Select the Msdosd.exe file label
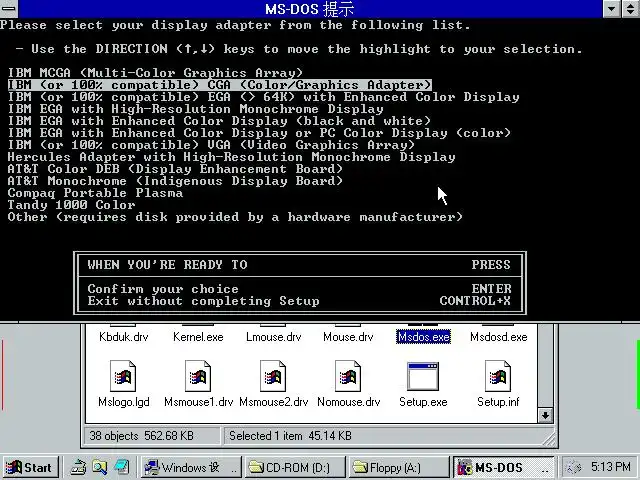The width and height of the screenshot is (640, 480). click(x=498, y=337)
